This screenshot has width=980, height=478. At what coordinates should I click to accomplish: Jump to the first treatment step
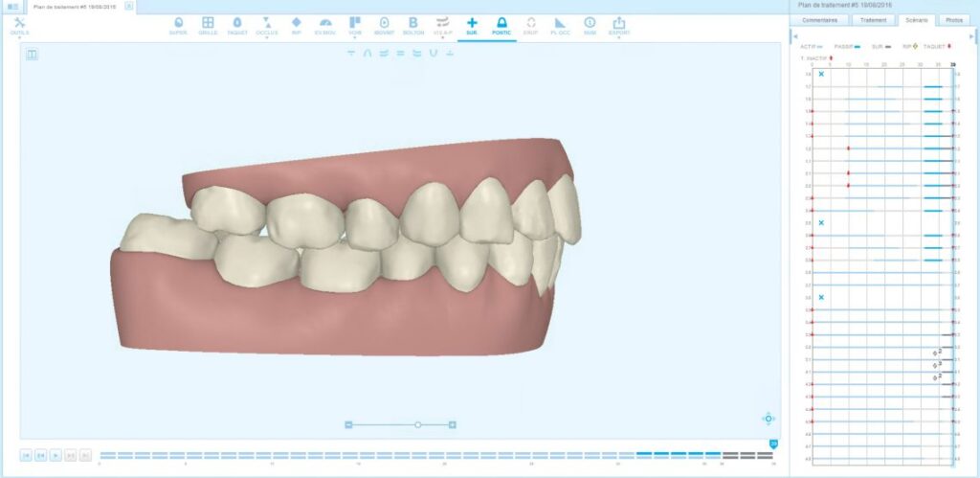pyautogui.click(x=27, y=455)
